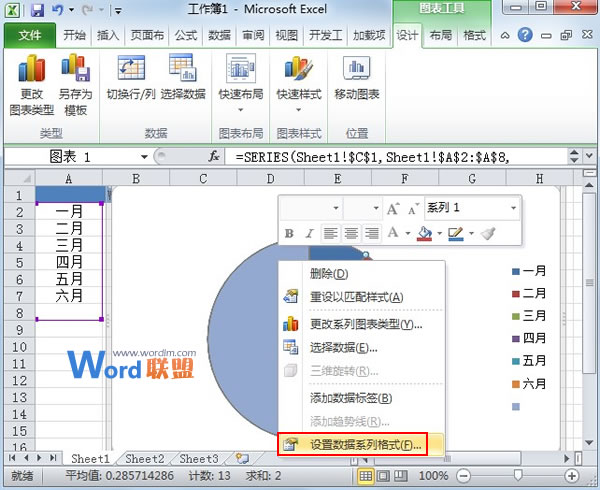600x490 pixels.
Task: Toggle bold in the mini toolbar
Action: pyautogui.click(x=289, y=233)
